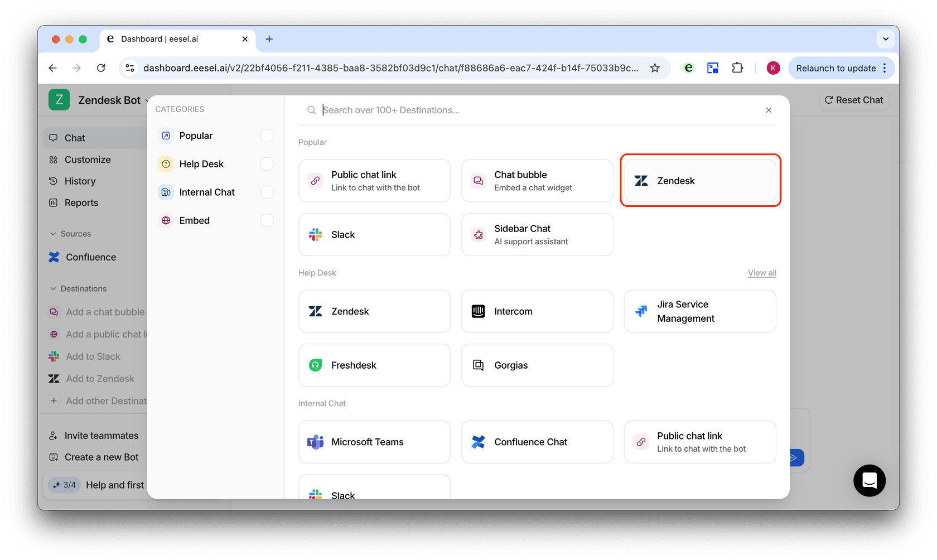Select the Microsoft Teams destination
Image resolution: width=937 pixels, height=560 pixels.
point(374,442)
